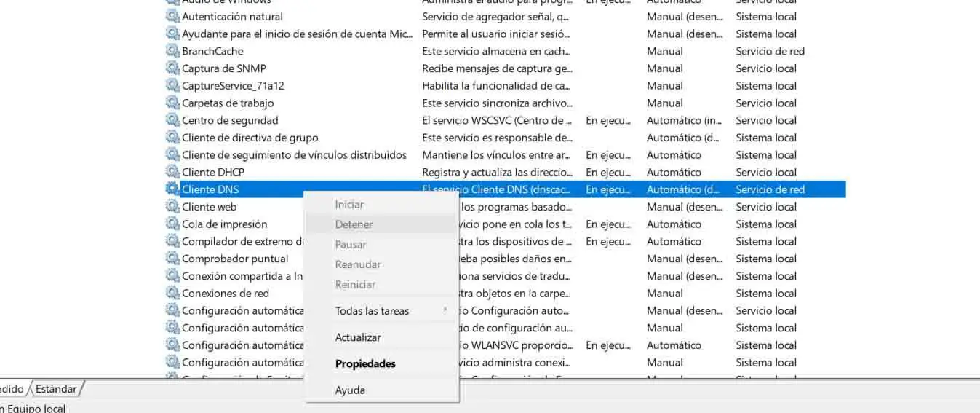Screen dimensions: 980x413
Task: Click the gear icon beside Comprobador puntual
Action: [x=172, y=259]
